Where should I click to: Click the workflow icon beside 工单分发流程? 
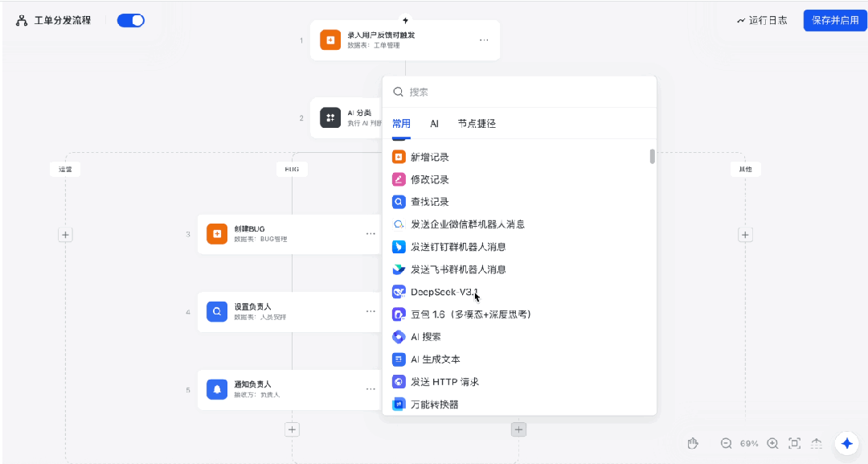point(22,21)
